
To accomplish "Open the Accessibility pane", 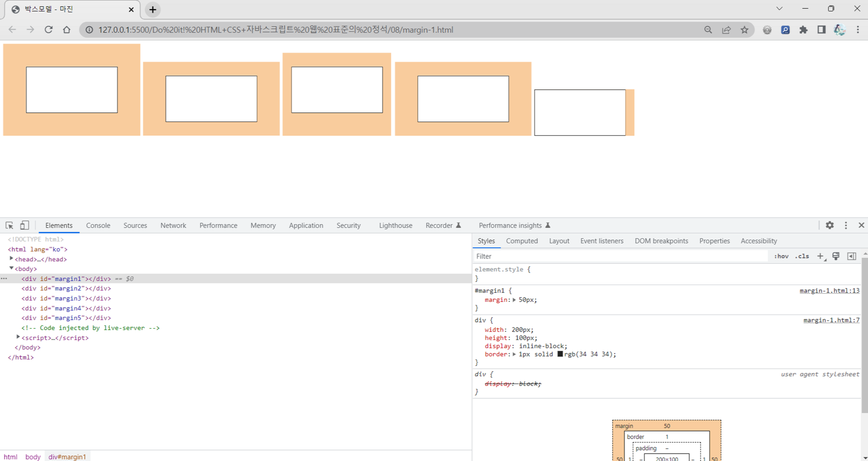I will (759, 241).
